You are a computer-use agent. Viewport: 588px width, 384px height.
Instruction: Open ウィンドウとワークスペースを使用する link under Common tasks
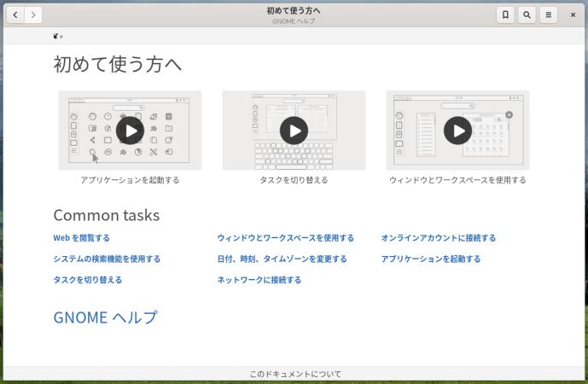[285, 238]
